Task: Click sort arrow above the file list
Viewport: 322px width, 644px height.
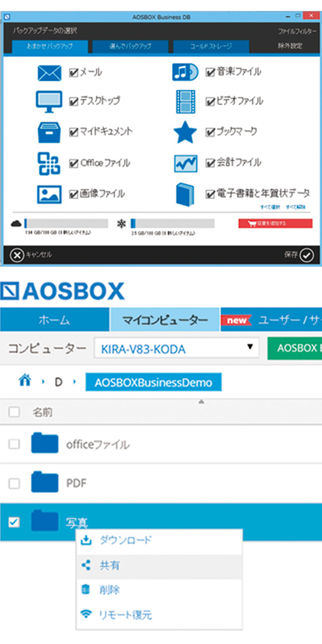Action: coord(201,402)
